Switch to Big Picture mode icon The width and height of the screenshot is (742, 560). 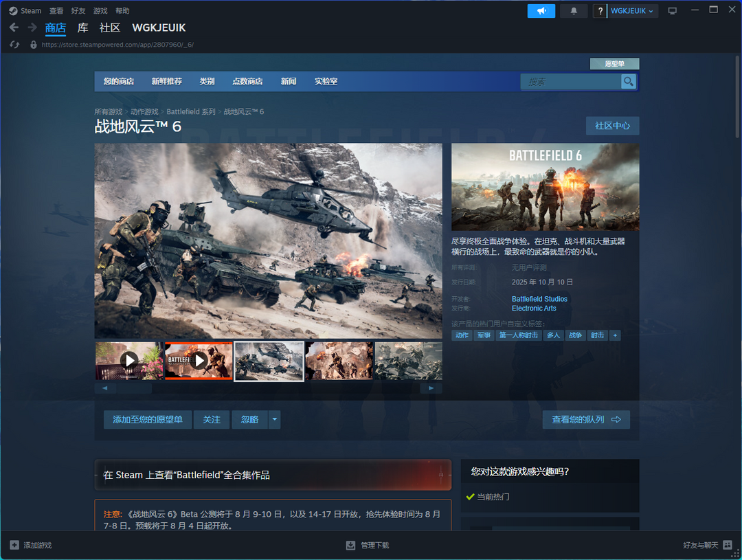coord(672,10)
